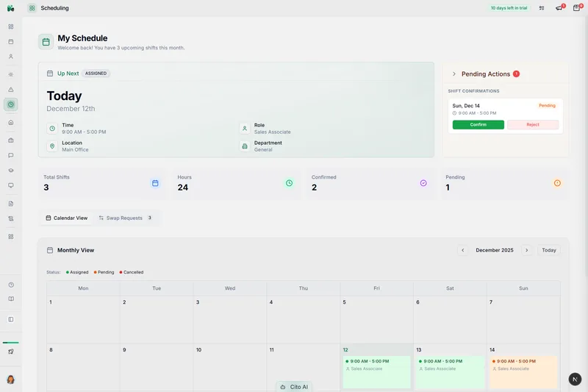Click the 'Main Office' location text
Viewport: 588px width, 392px height.
[x=75, y=150]
